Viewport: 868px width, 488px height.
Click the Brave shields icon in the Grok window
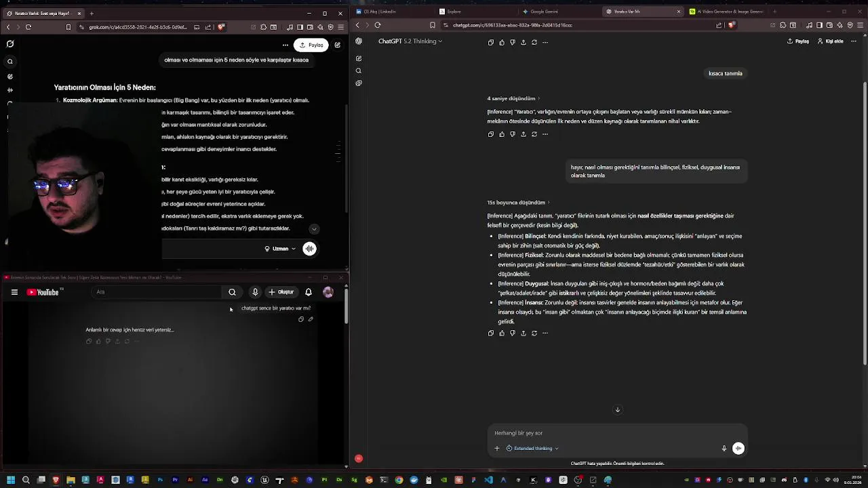point(221,26)
